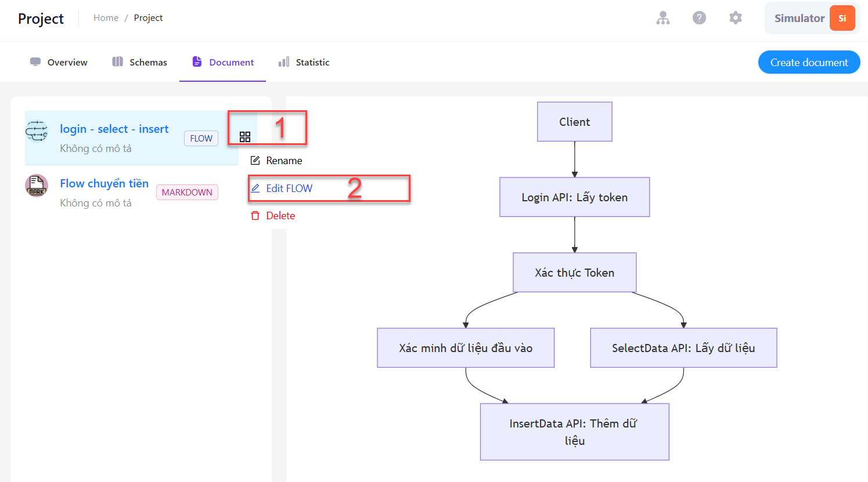The width and height of the screenshot is (868, 482).
Task: Click the Create document button
Action: click(x=809, y=63)
